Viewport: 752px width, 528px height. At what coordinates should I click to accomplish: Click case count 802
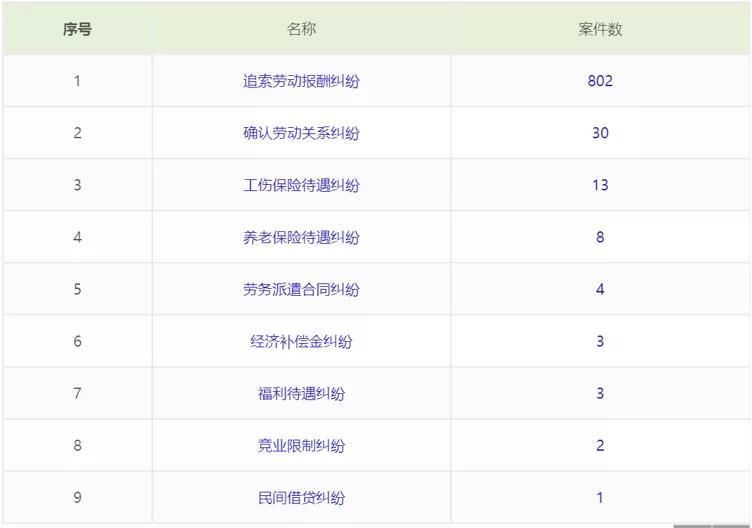tap(600, 81)
